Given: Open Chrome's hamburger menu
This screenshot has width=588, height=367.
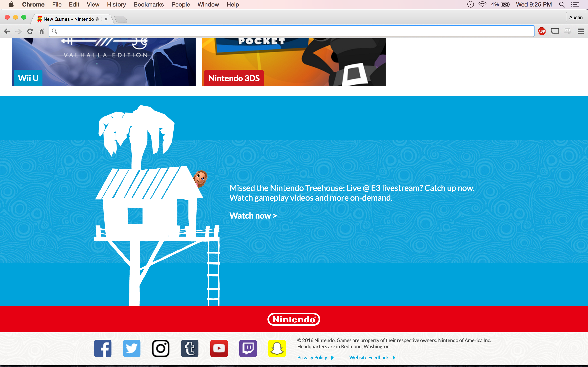Looking at the screenshot, I should click(581, 31).
